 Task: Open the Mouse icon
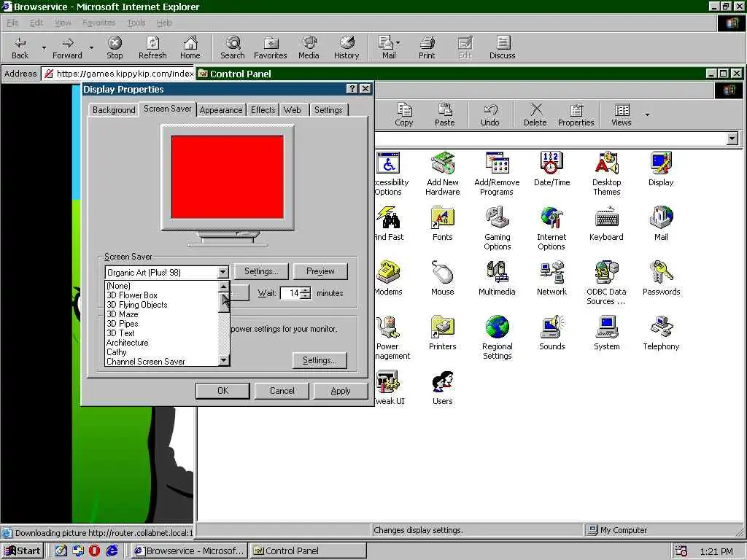pos(443,279)
